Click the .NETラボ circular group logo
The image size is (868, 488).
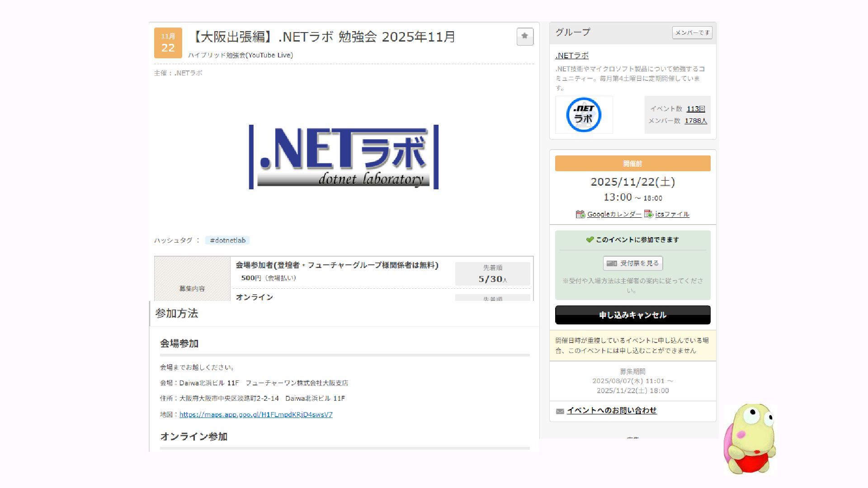(x=584, y=115)
